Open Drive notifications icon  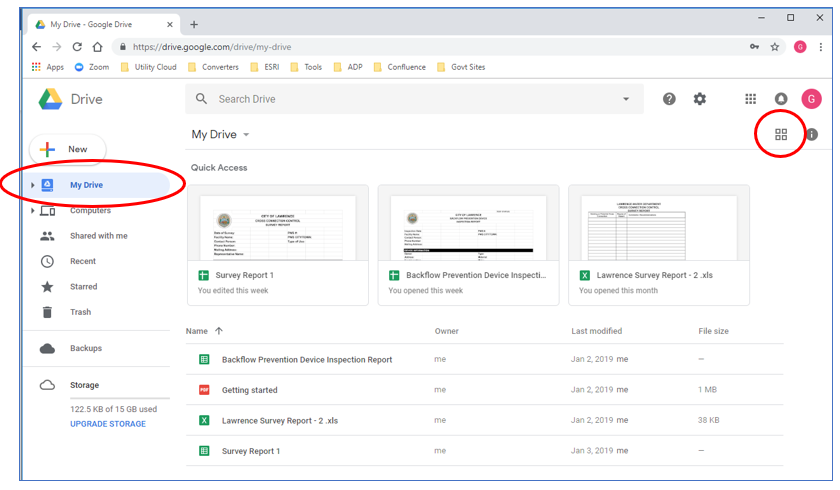click(781, 99)
